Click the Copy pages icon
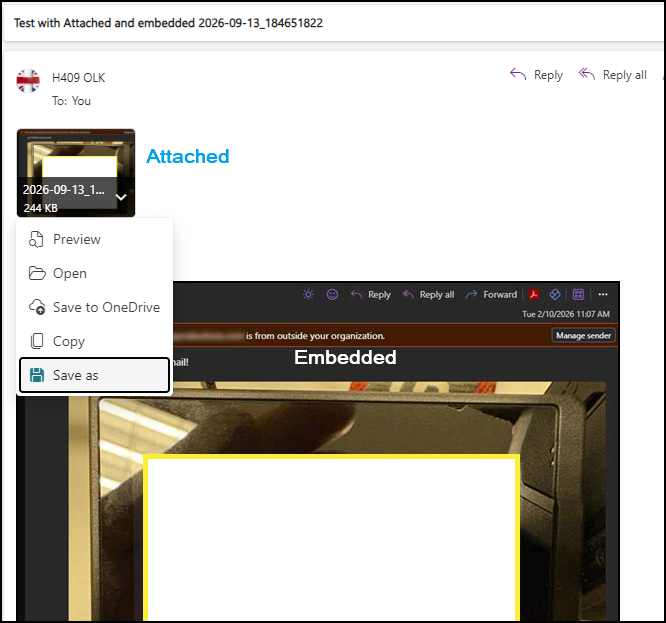The width and height of the screenshot is (666, 623). point(37,341)
